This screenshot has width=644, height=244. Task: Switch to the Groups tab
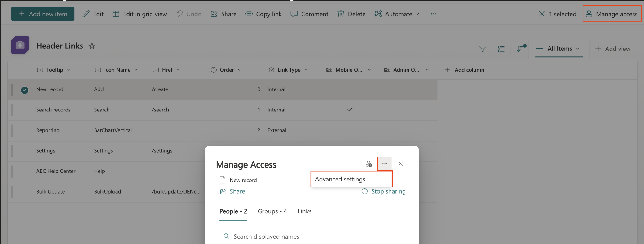272,211
